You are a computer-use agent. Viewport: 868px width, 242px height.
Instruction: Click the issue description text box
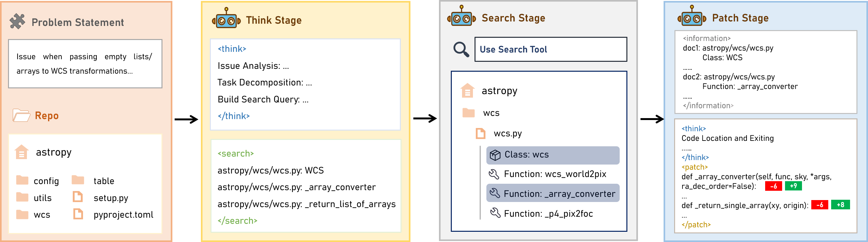tap(85, 64)
